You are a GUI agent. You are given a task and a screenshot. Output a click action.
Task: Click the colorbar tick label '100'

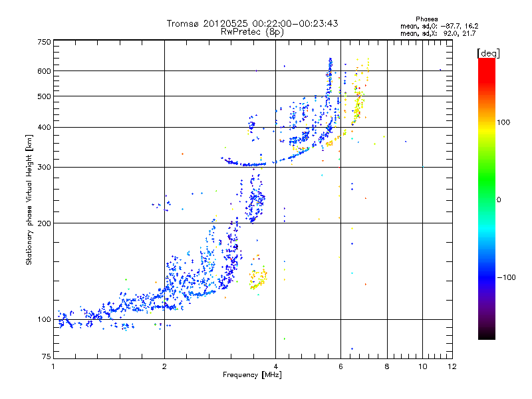(503, 122)
